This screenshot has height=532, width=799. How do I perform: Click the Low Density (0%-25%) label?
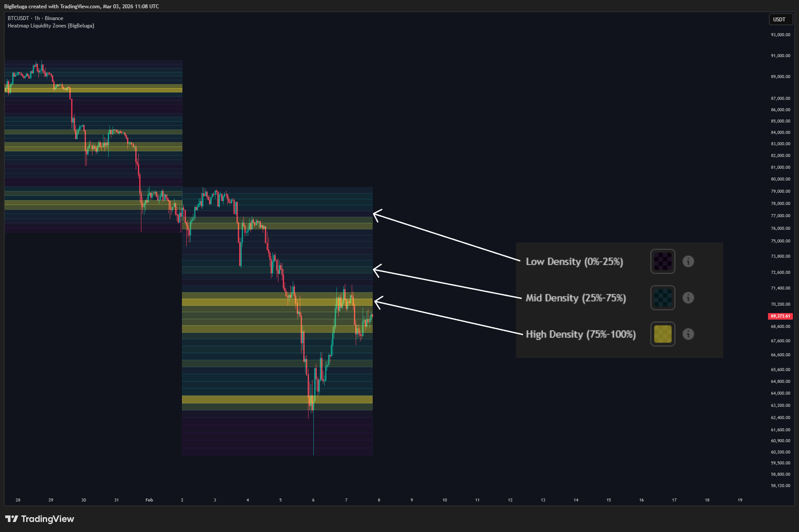click(x=574, y=262)
